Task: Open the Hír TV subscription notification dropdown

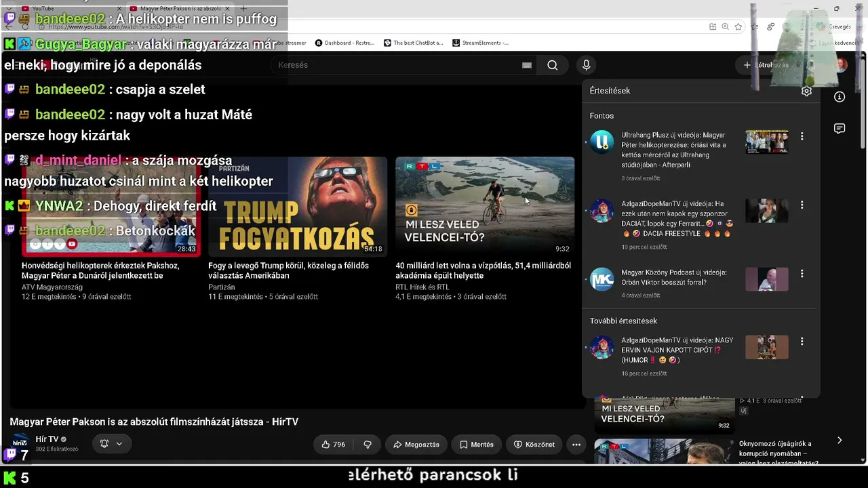Action: 111,444
